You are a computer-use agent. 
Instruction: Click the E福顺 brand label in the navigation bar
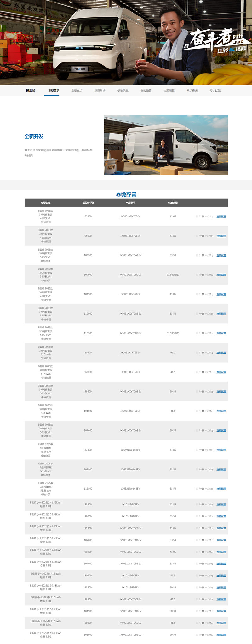31,91
